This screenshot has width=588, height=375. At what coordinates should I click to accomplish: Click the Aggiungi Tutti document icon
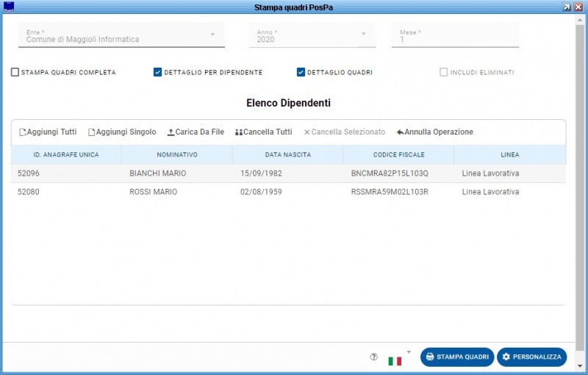pos(23,132)
